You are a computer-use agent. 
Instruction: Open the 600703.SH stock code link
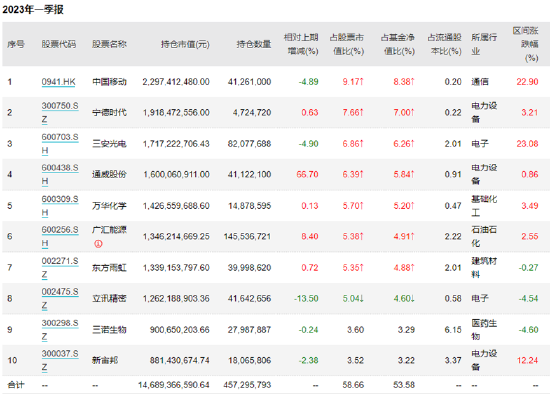click(x=60, y=143)
